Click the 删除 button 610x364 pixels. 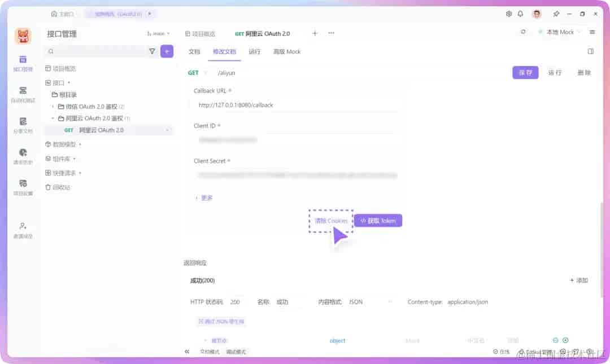coord(584,73)
